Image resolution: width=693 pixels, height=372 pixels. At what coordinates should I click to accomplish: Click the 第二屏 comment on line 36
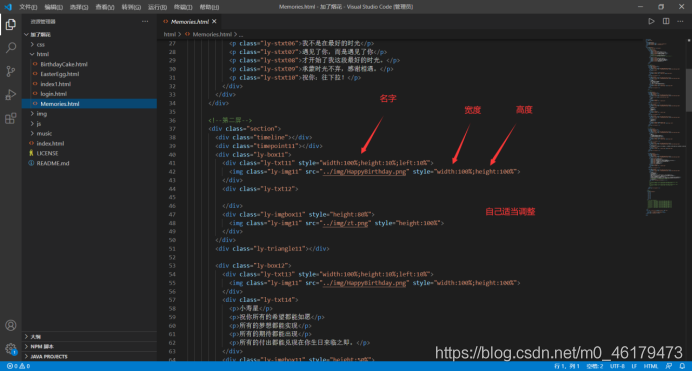pyautogui.click(x=230, y=120)
